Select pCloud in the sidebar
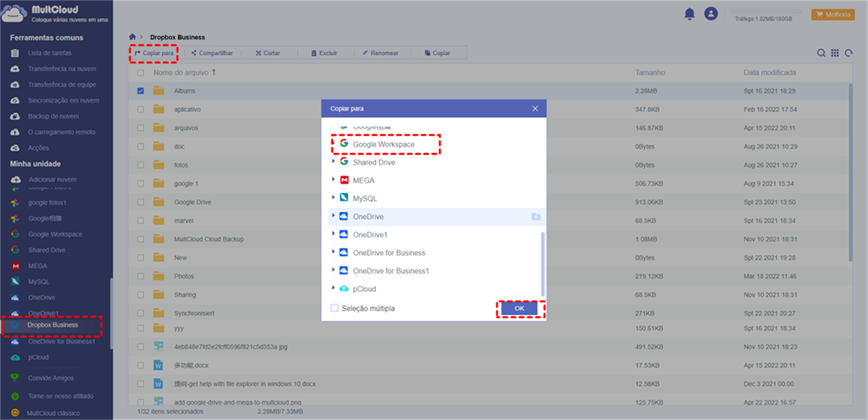Image resolution: width=868 pixels, height=420 pixels. pyautogui.click(x=38, y=357)
